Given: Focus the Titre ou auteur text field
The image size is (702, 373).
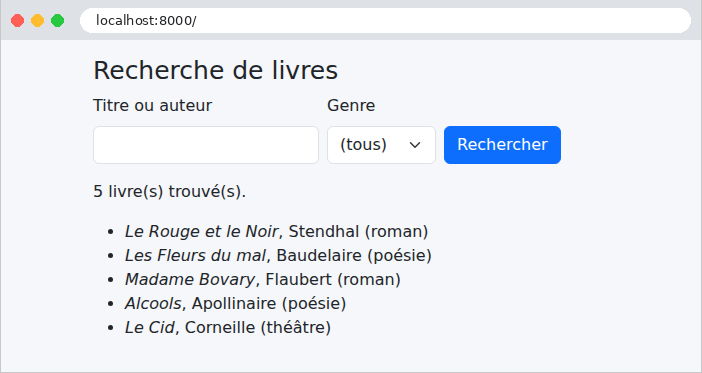Looking at the screenshot, I should pos(205,145).
